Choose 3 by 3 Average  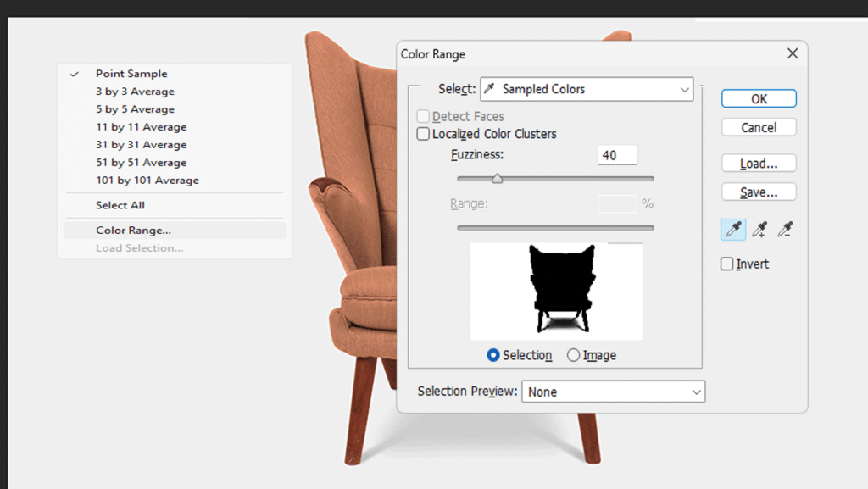175,92
